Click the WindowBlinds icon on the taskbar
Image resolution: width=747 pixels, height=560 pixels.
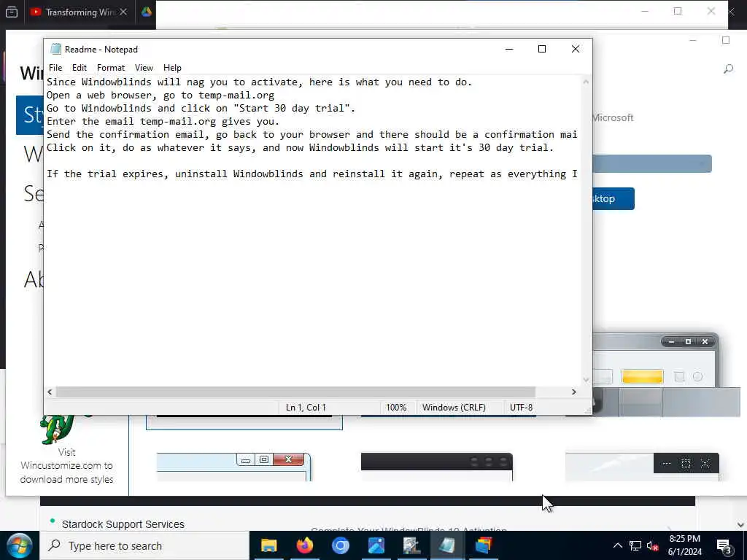pyautogui.click(x=483, y=545)
